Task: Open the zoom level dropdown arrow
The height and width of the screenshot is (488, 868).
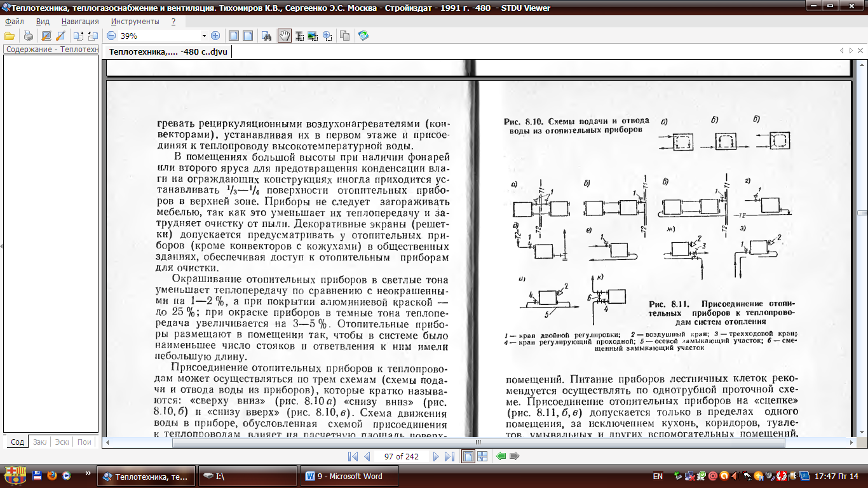Action: tap(204, 36)
